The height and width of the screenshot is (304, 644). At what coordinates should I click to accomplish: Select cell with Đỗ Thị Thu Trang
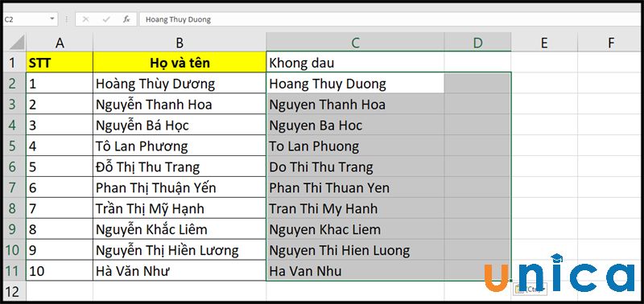click(x=180, y=166)
